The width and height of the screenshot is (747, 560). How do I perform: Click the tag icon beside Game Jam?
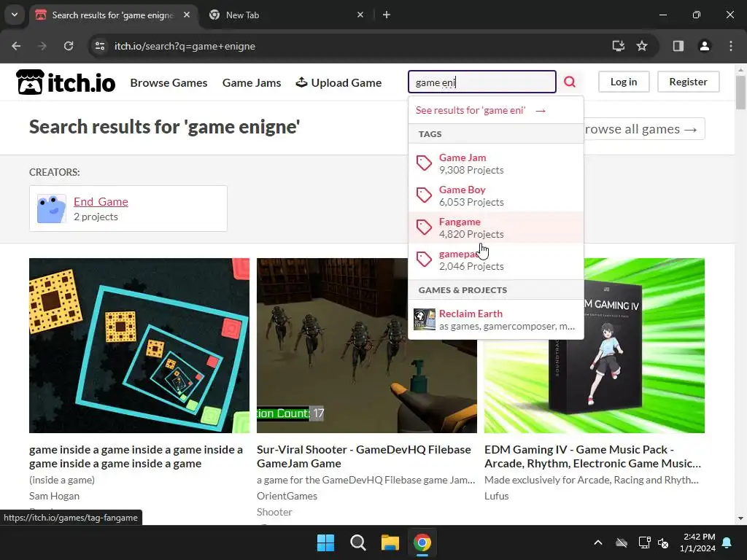[424, 163]
